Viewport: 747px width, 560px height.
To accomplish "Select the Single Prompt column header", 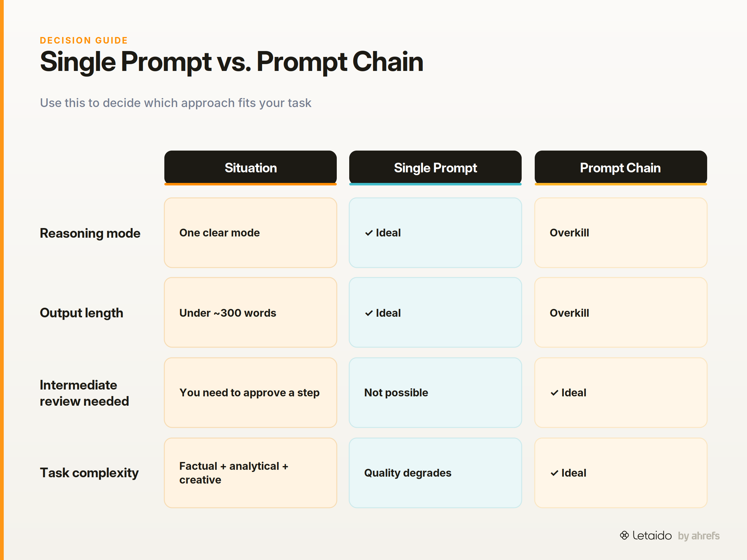I will pos(435,168).
